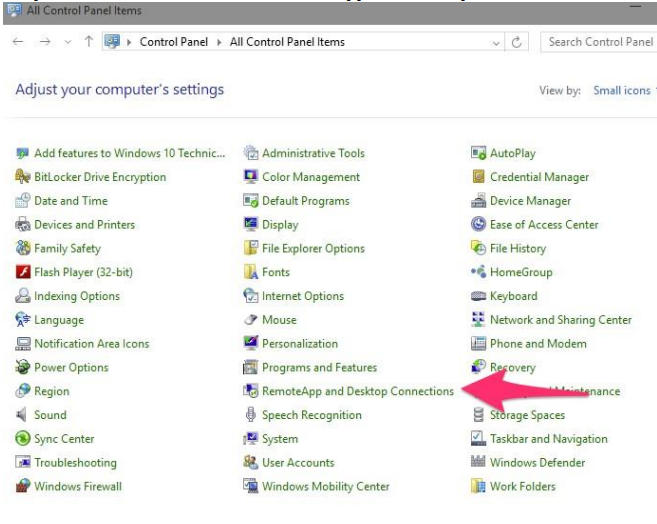Open the Credential Manager icon
The height and width of the screenshot is (524, 657).
(479, 177)
